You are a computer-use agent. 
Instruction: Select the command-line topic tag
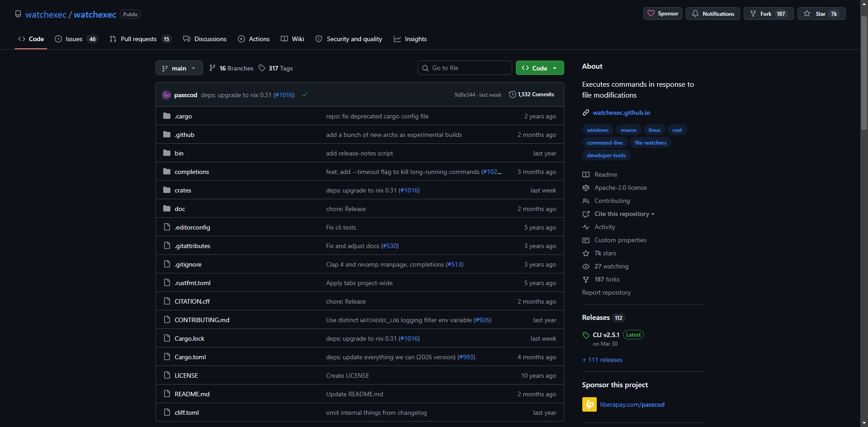pyautogui.click(x=604, y=143)
